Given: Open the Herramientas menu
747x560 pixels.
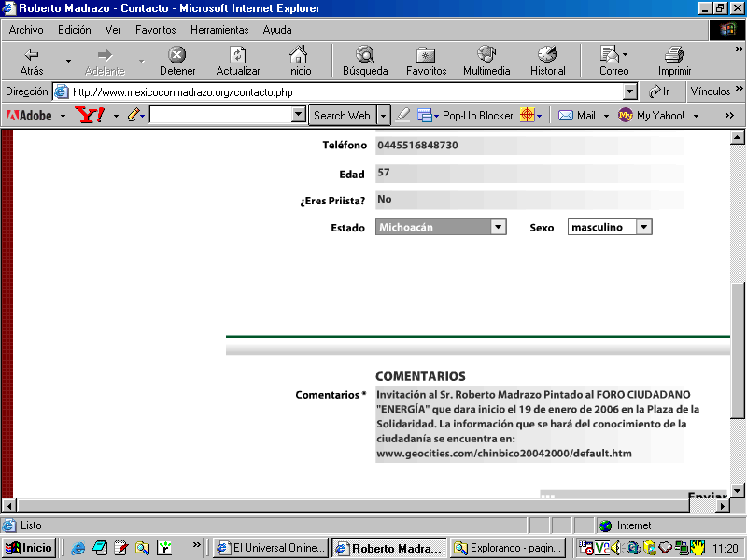Looking at the screenshot, I should (x=219, y=30).
